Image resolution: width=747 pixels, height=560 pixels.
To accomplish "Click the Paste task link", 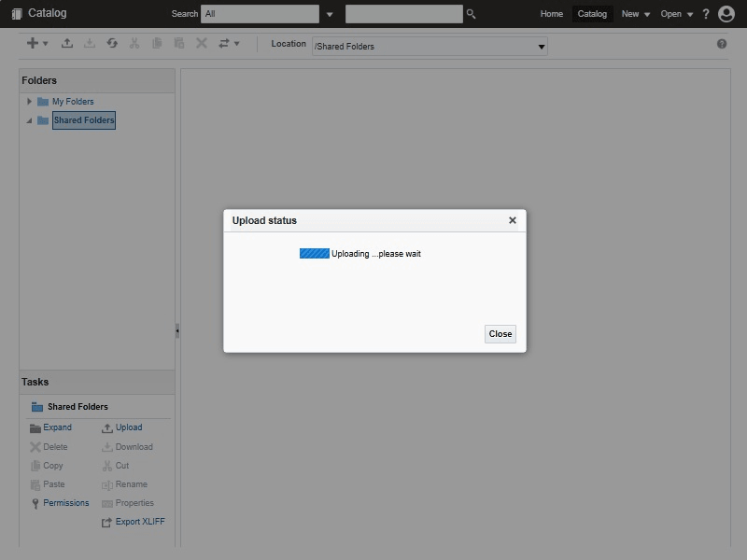I will click(x=54, y=483).
